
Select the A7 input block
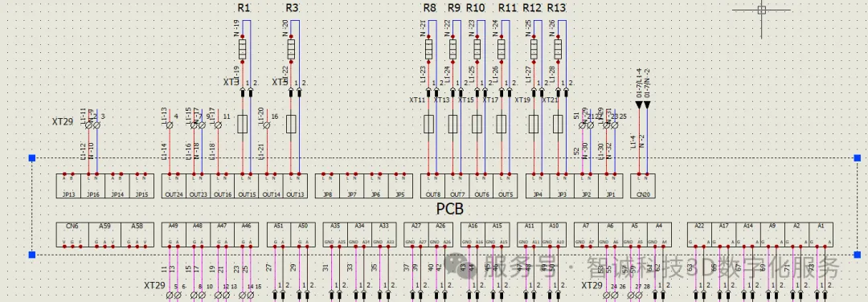(x=587, y=235)
